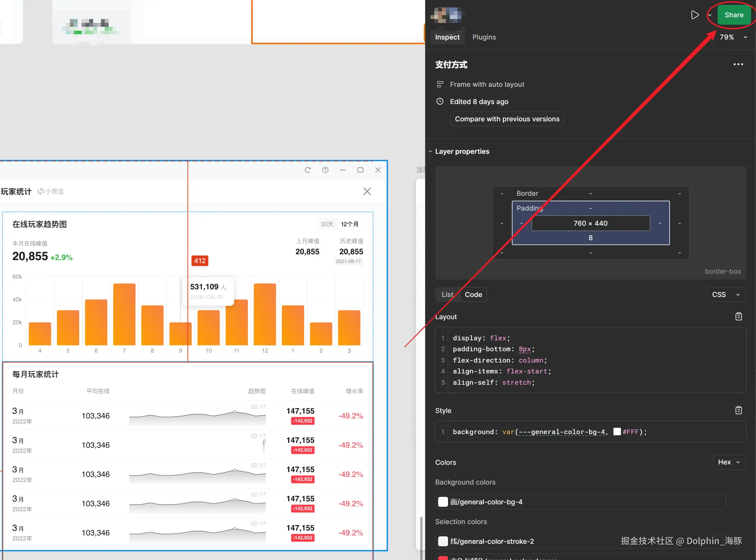
Task: Close the 玩家统计 dialog with X
Action: (x=367, y=191)
